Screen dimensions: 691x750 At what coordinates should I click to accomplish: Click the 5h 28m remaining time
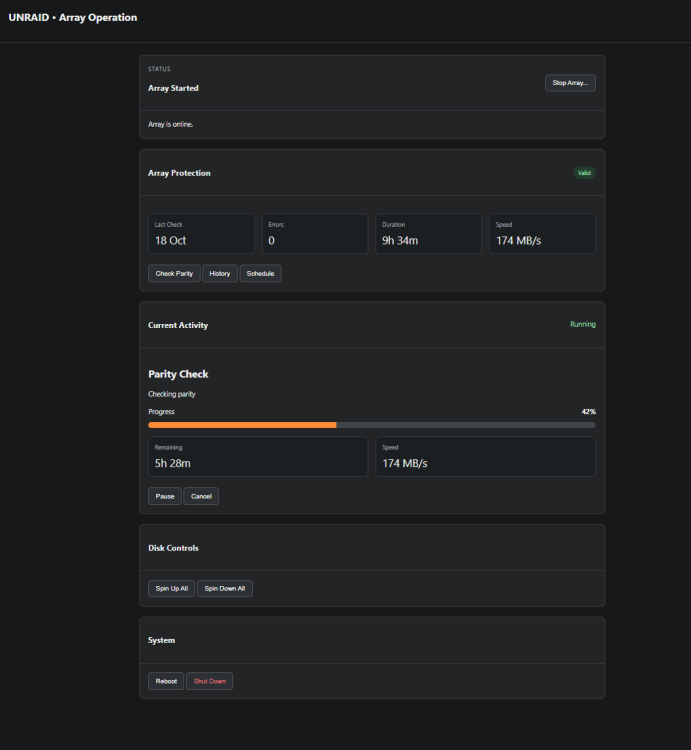point(172,463)
